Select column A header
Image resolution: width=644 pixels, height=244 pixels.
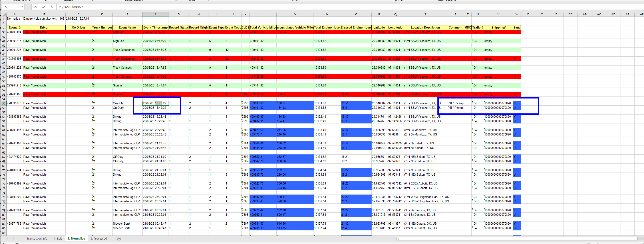point(14,14)
